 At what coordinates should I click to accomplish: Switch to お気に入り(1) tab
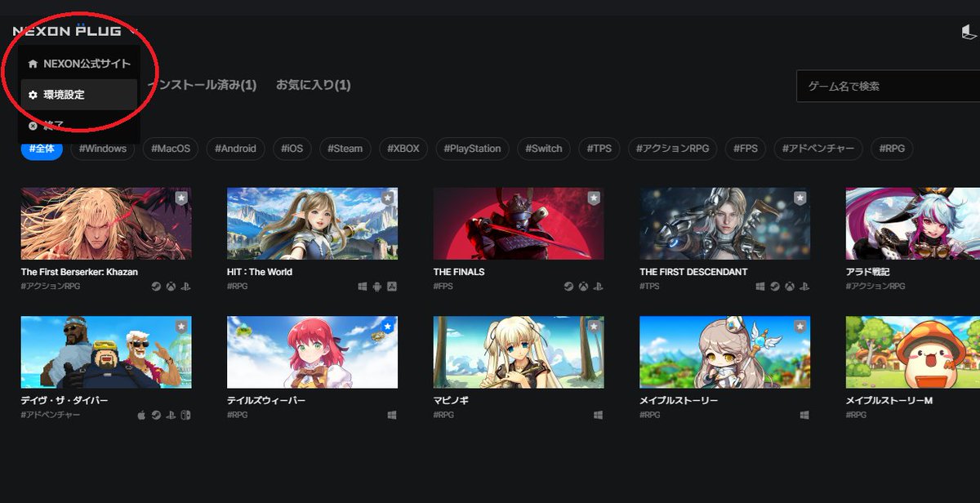coord(314,85)
